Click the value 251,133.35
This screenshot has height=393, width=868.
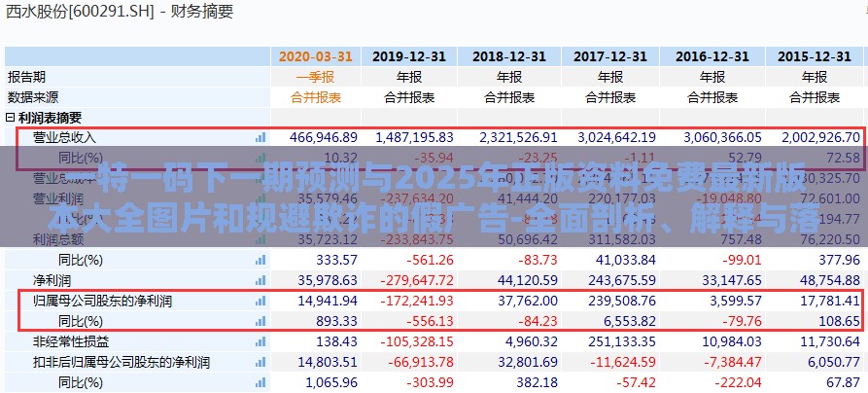tap(623, 342)
